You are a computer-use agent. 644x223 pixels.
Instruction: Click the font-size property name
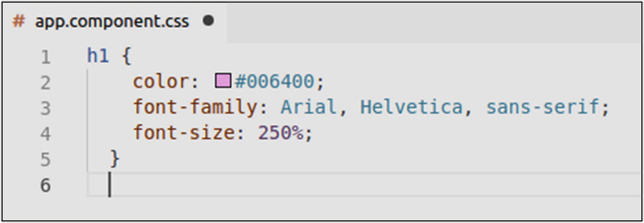(x=183, y=133)
